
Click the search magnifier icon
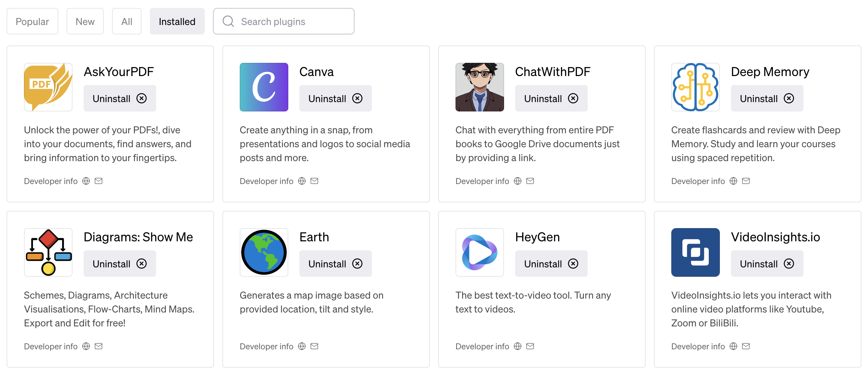228,21
